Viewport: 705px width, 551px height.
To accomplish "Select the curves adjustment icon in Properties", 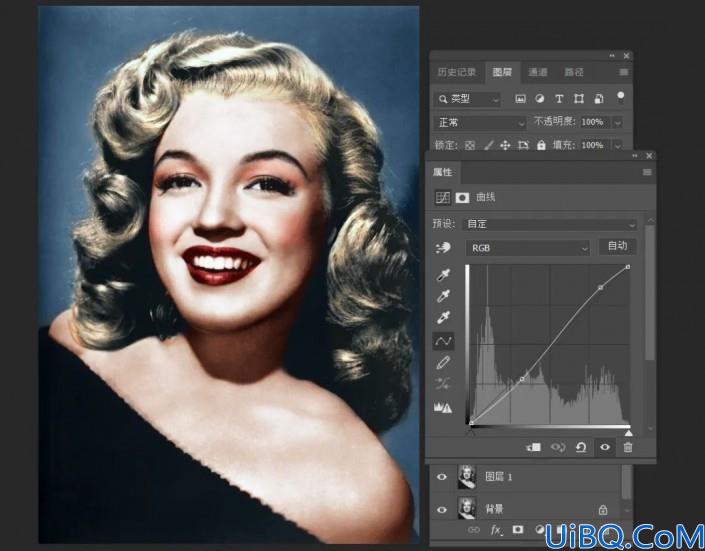I will [442, 197].
